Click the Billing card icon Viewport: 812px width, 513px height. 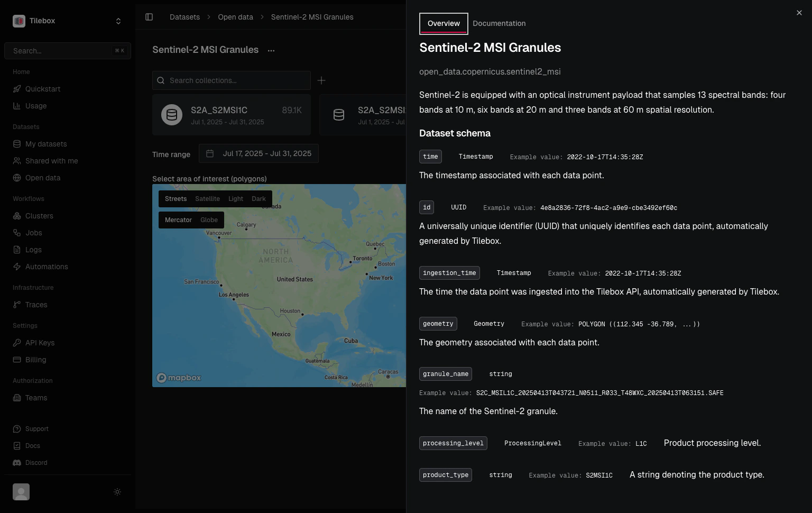17,360
